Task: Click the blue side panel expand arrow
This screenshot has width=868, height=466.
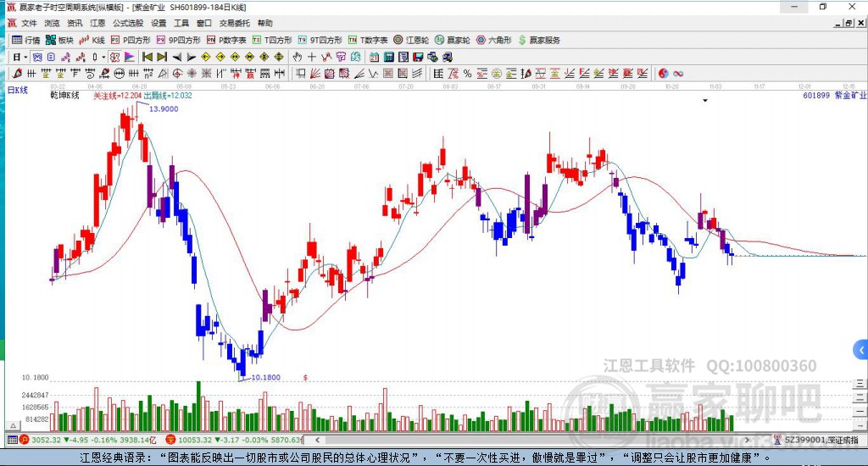Action: click(x=861, y=350)
